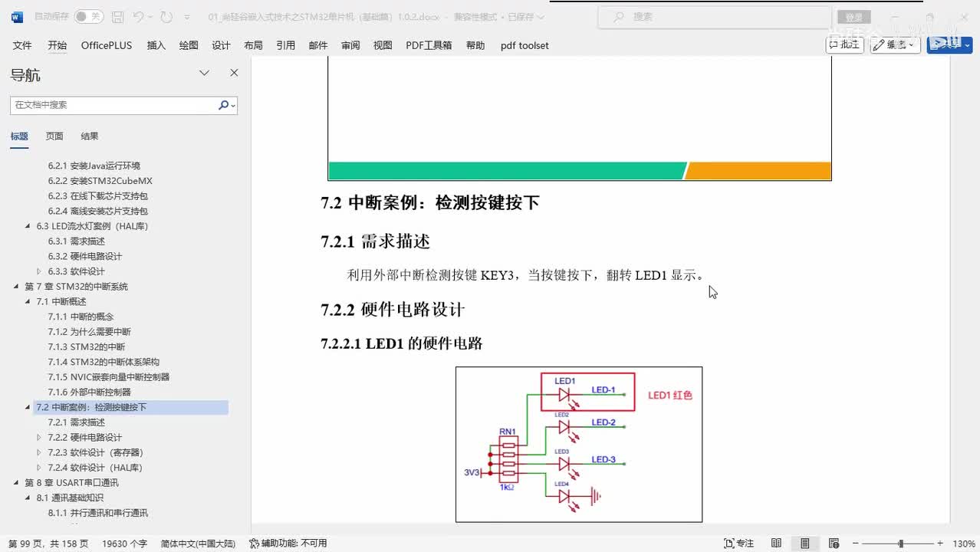Image resolution: width=980 pixels, height=552 pixels.
Task: Click the 19630 个字 word count
Action: pos(124,544)
